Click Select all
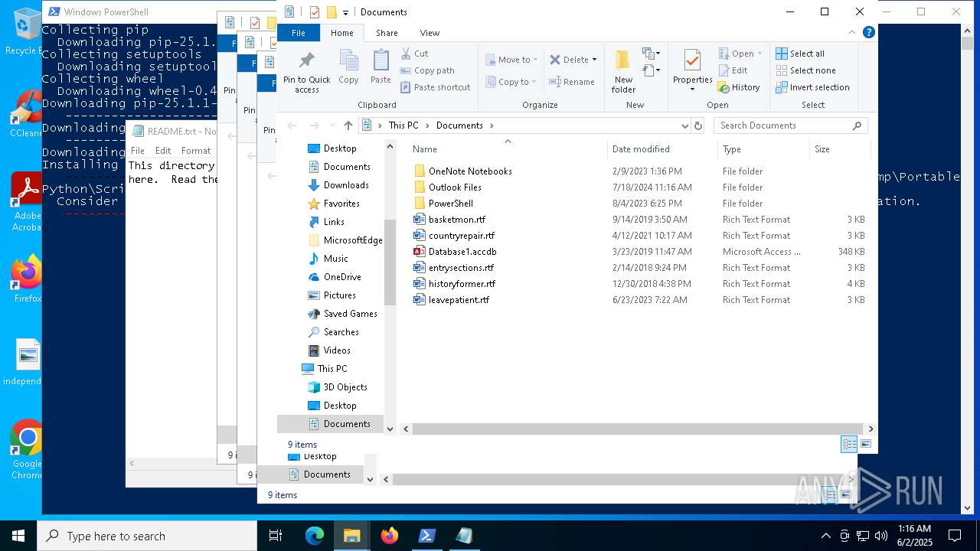This screenshot has width=980, height=551. click(x=800, y=54)
